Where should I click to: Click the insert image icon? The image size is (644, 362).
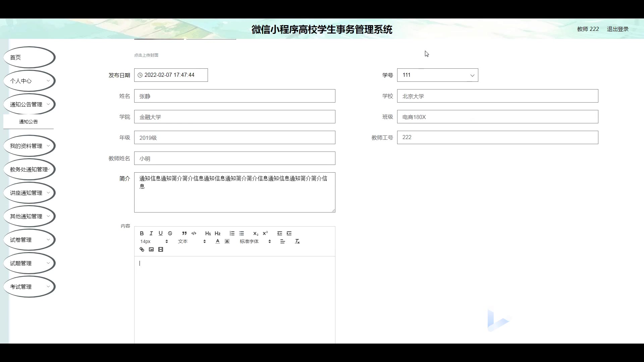click(x=151, y=249)
